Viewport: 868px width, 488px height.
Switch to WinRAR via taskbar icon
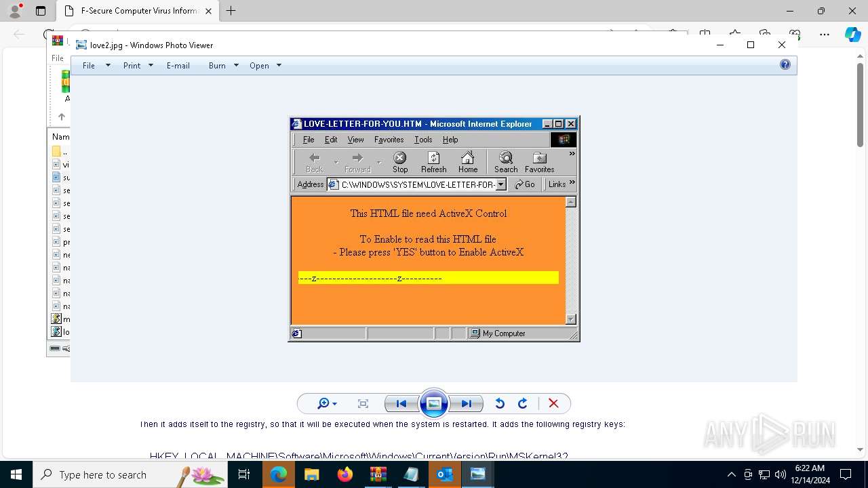coord(378,474)
